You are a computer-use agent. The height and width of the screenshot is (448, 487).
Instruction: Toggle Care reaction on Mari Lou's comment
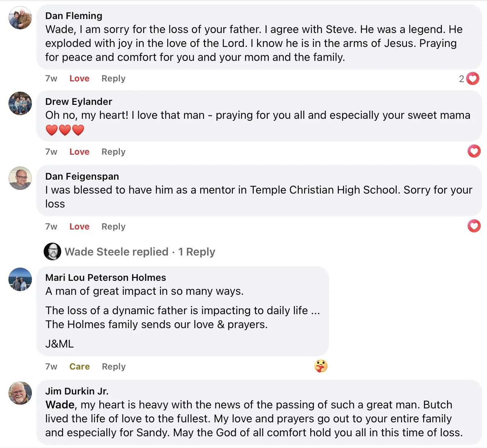pos(80,367)
